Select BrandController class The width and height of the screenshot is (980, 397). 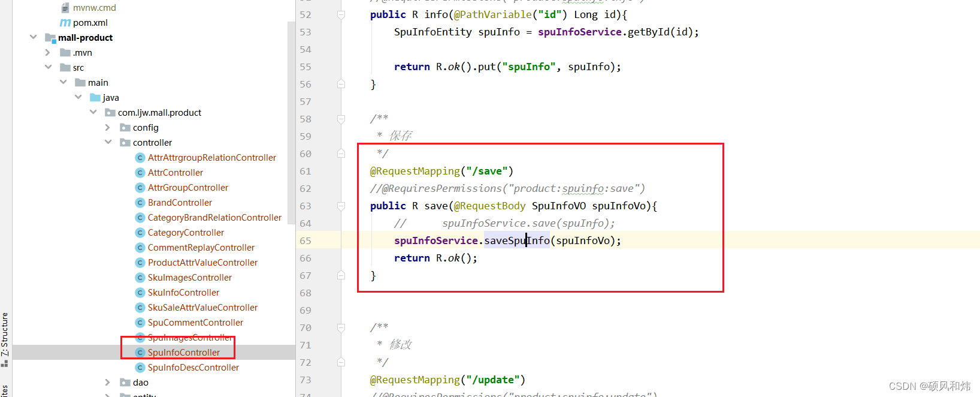coord(180,202)
